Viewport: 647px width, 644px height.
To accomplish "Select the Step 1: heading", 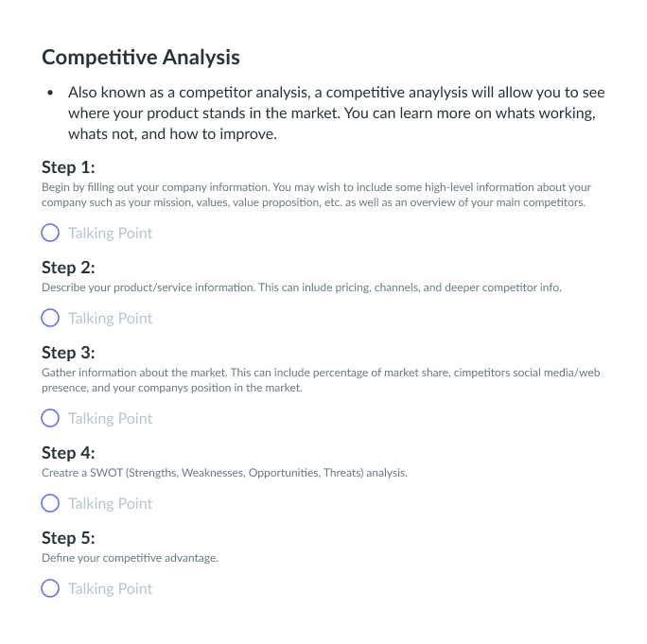I will (x=68, y=167).
